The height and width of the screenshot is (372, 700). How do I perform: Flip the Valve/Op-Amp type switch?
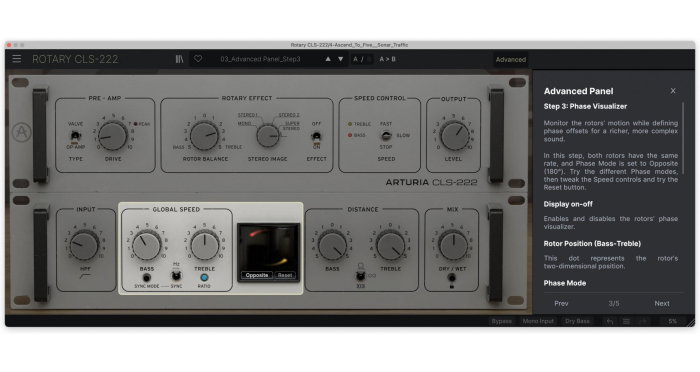click(x=75, y=135)
